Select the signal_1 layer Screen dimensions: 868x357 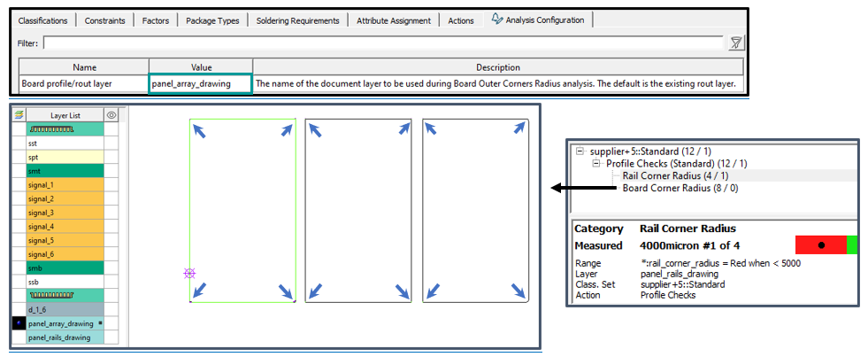click(x=65, y=184)
